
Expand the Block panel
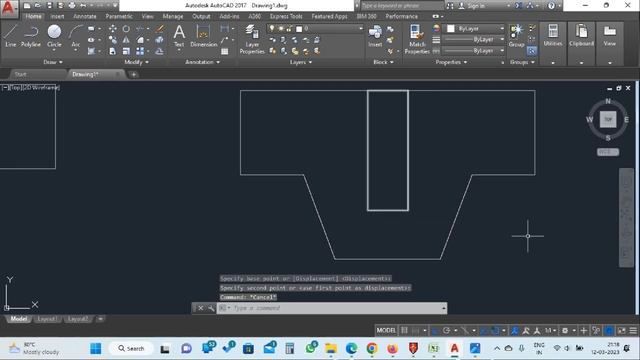(x=383, y=62)
